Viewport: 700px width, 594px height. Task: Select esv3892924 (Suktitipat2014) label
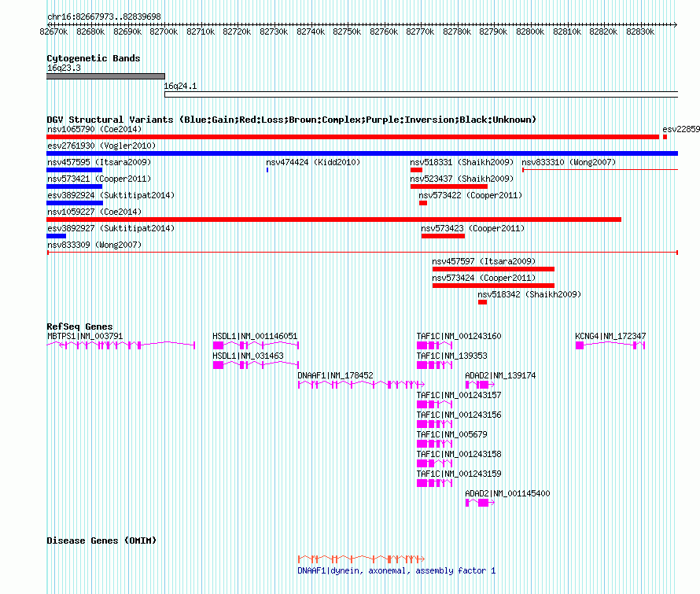(x=111, y=195)
